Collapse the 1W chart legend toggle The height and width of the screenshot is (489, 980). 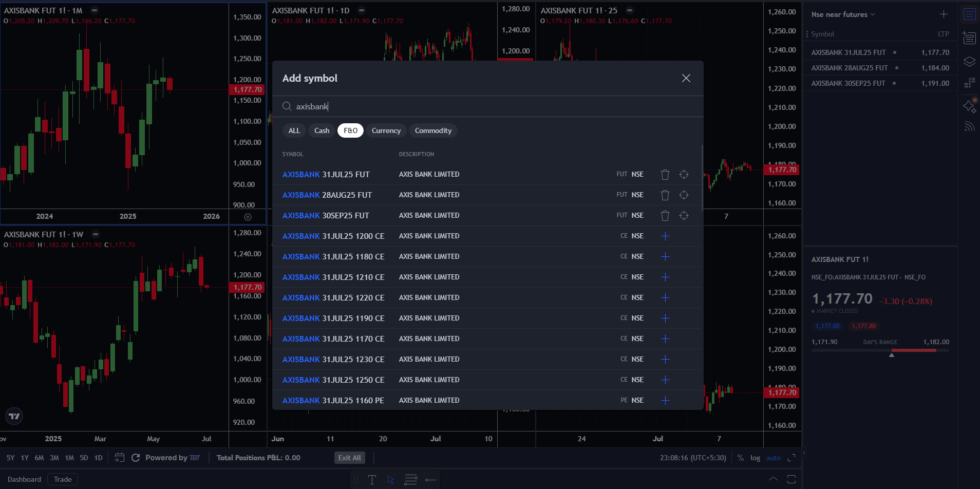[x=95, y=234]
